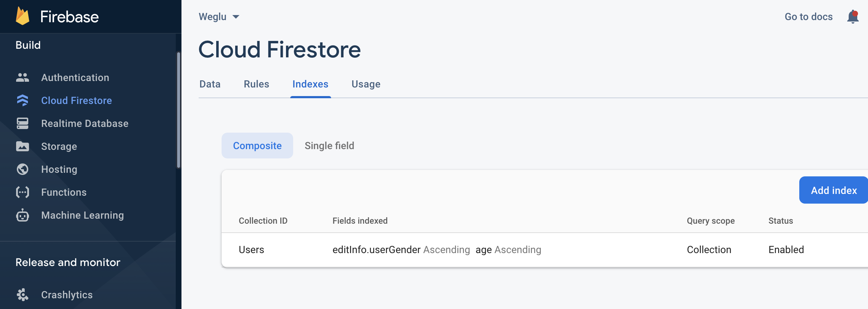Switch to the Usage tab
The width and height of the screenshot is (868, 309).
[x=366, y=84]
